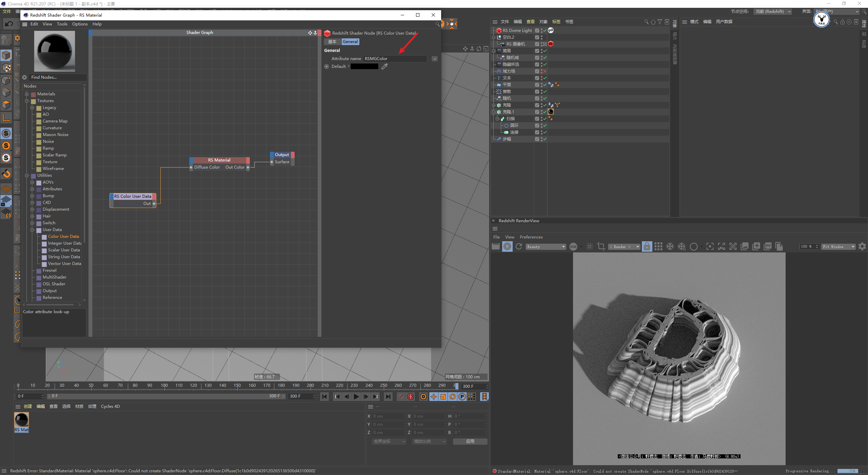
Task: Select the crop region tool in RenderView
Action: coord(601,247)
